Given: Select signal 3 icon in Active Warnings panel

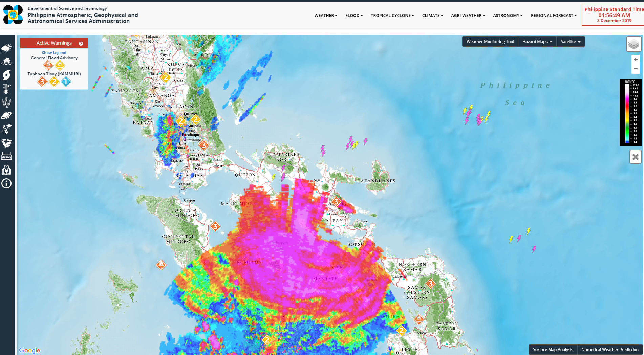Looking at the screenshot, I should (x=42, y=82).
